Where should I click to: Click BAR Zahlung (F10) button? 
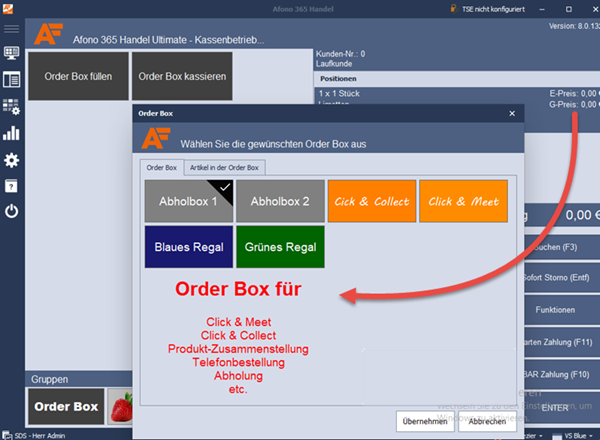(x=562, y=374)
